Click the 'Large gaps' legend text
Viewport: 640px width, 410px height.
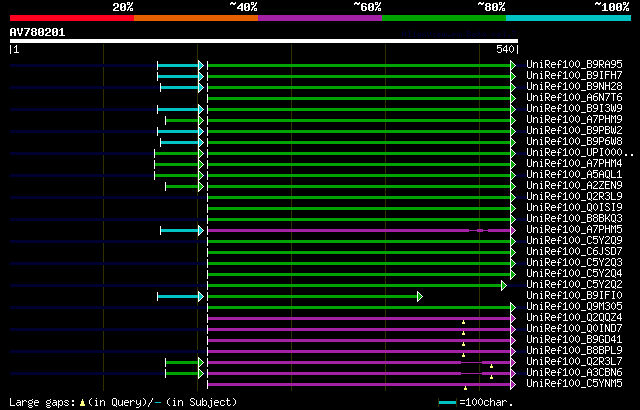(42, 402)
